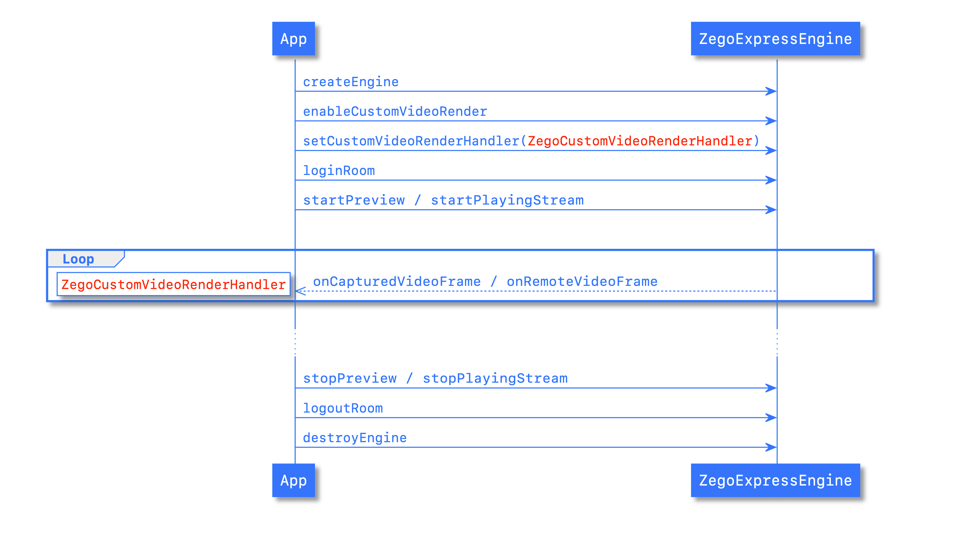
Task: Select the loginRoom message label
Action: click(x=339, y=170)
